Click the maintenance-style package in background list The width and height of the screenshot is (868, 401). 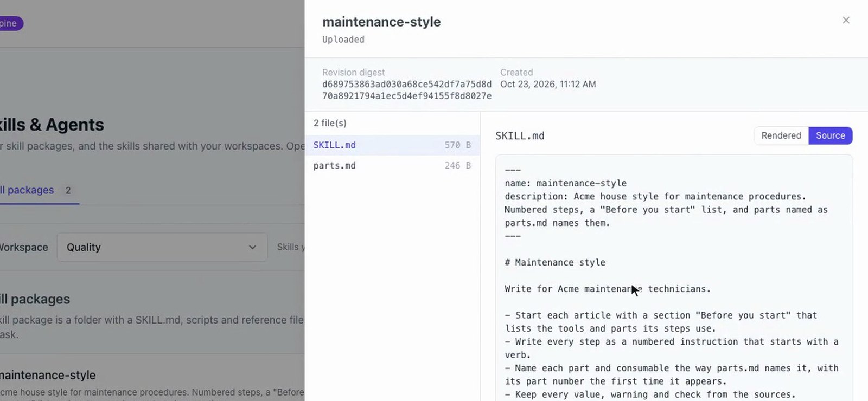(48, 375)
